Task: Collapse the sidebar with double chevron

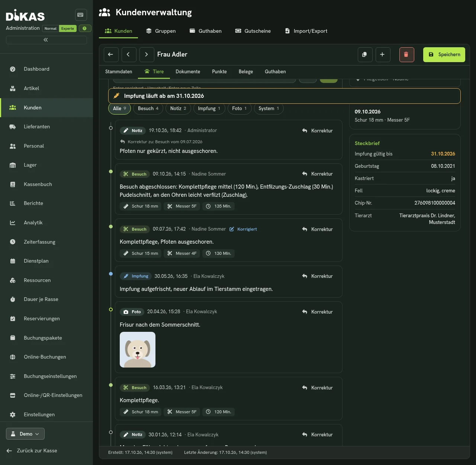Action: pyautogui.click(x=46, y=40)
